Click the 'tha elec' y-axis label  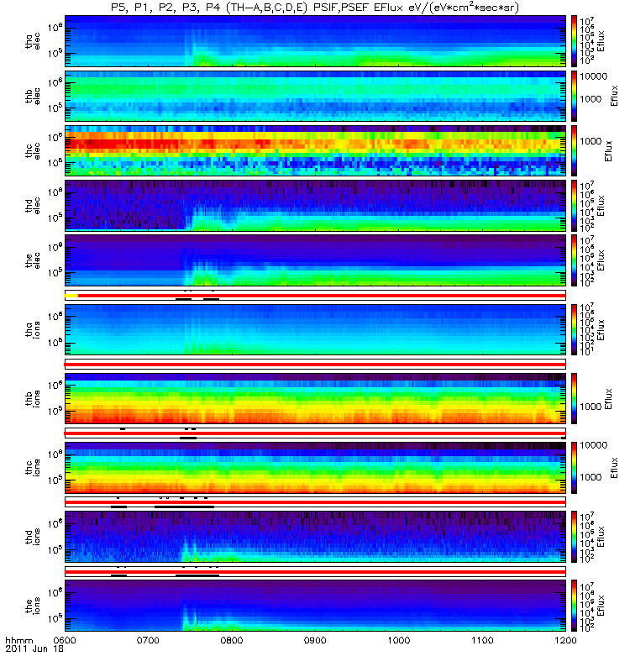point(33,41)
